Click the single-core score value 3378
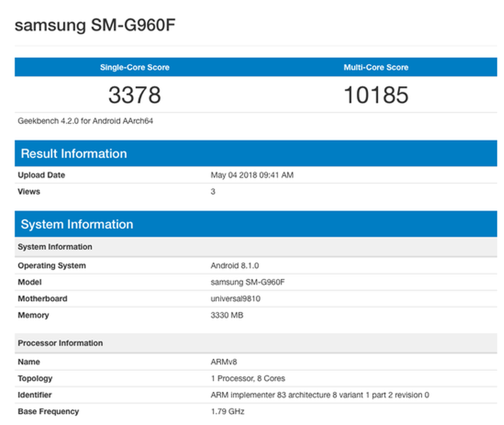Viewport: 504px width, 425px height. tap(135, 95)
